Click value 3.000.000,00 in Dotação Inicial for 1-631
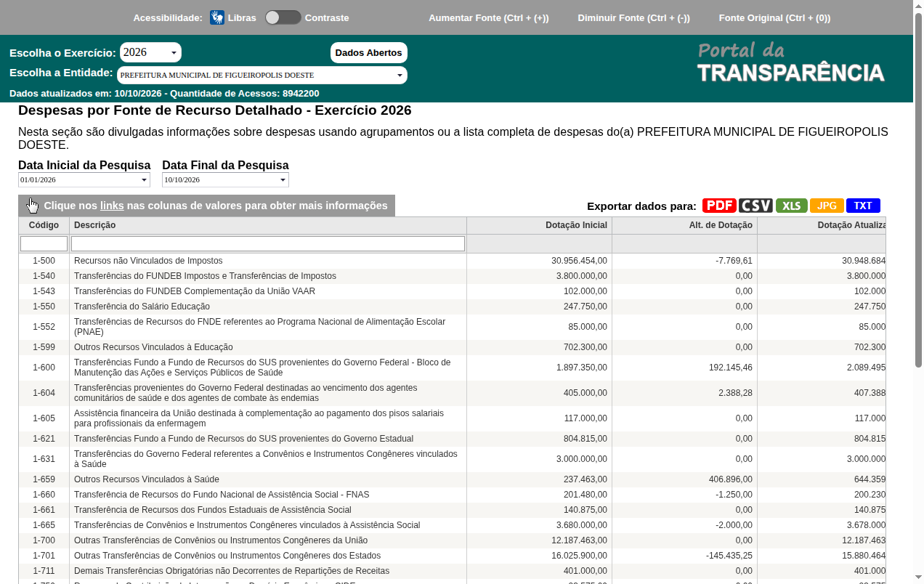The height and width of the screenshot is (584, 924). point(582,459)
